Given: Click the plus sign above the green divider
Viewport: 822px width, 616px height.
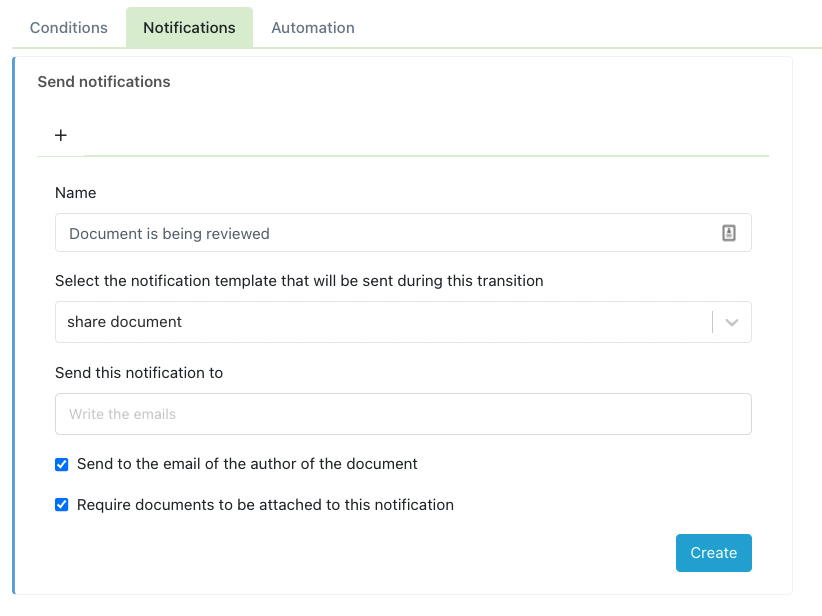Looking at the screenshot, I should coord(60,134).
